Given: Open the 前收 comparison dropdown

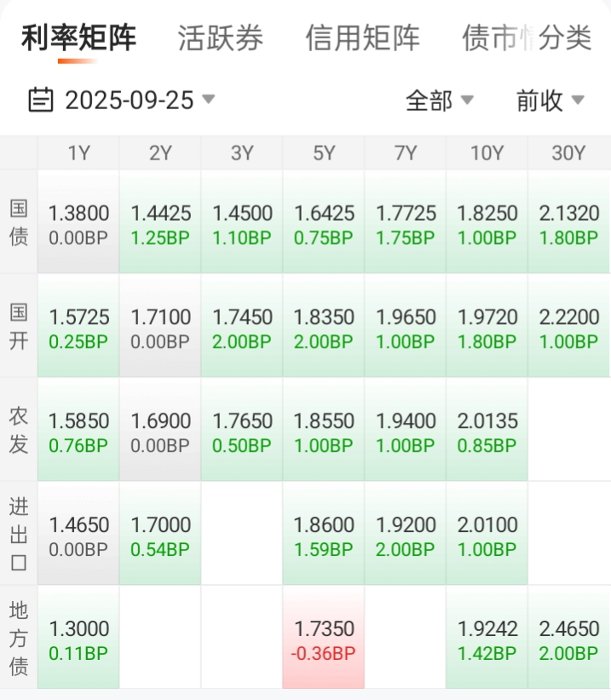Looking at the screenshot, I should [550, 101].
